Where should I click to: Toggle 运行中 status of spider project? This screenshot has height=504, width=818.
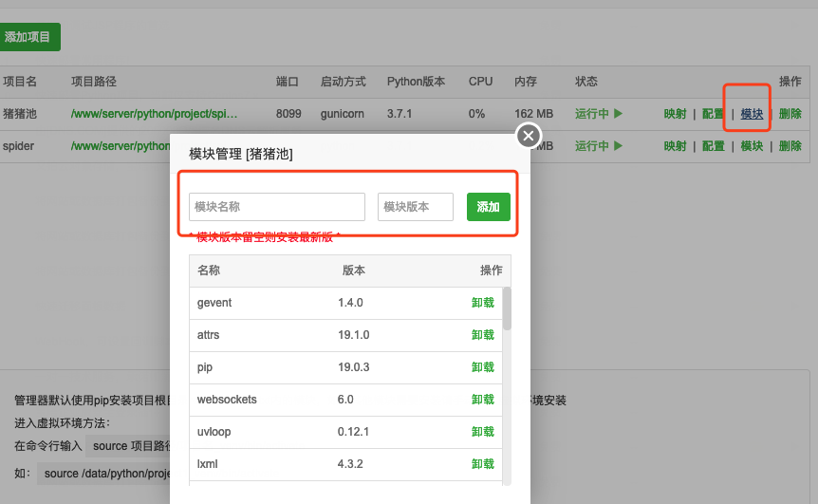point(598,146)
